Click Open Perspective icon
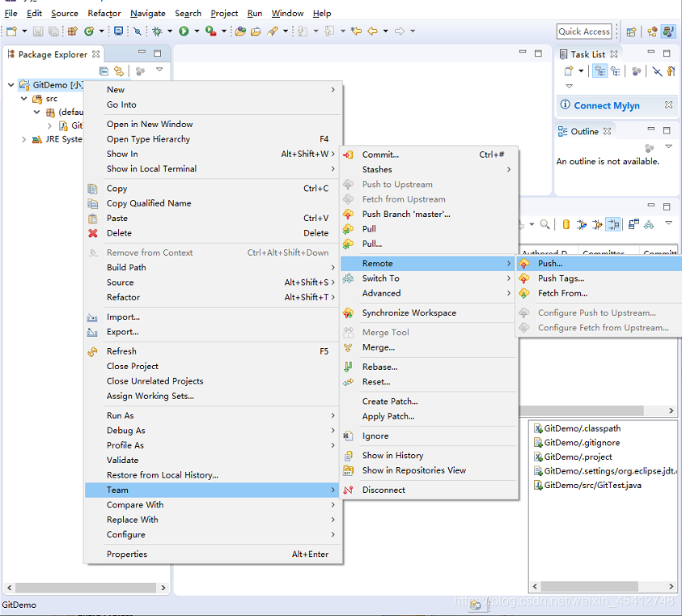This screenshot has height=616, width=682. (631, 32)
